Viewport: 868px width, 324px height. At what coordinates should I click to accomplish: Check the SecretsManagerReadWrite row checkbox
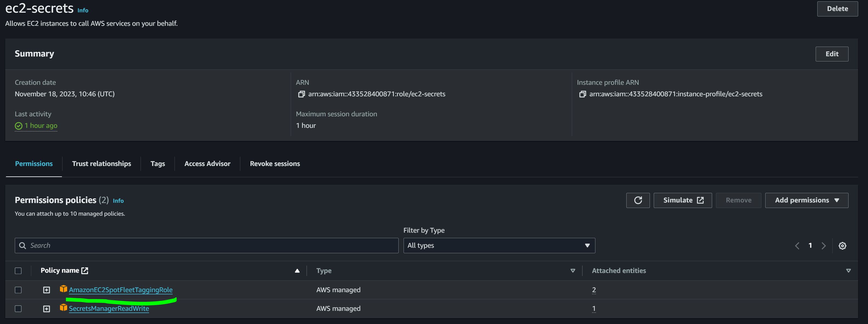[x=18, y=309]
